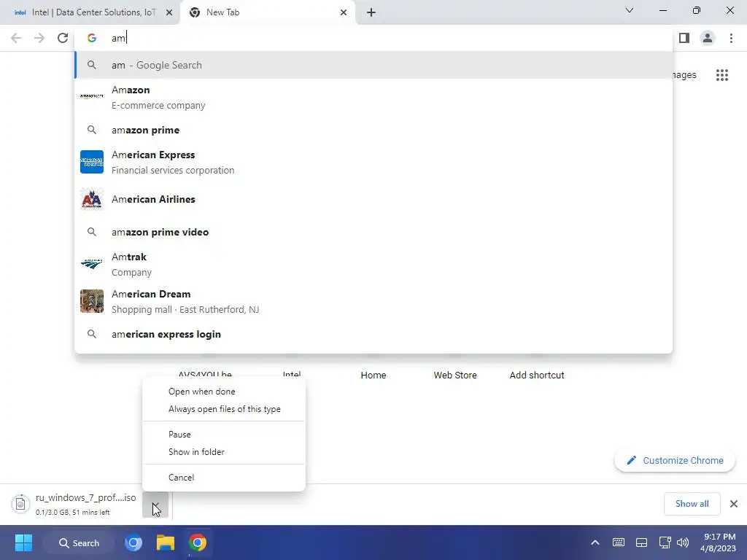747x560 pixels.
Task: Choose the 'american express login' suggestion
Action: pos(373,334)
